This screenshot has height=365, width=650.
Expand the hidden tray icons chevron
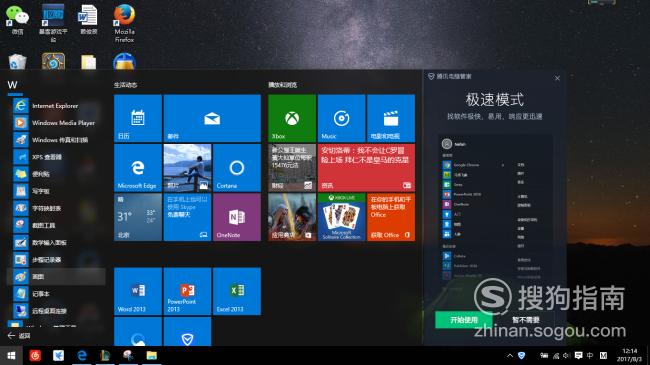[x=510, y=355]
